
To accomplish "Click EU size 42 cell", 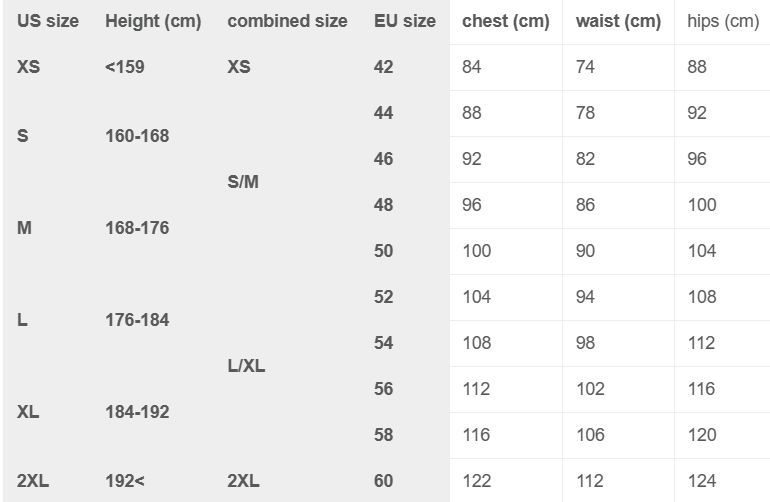I will (384, 67).
